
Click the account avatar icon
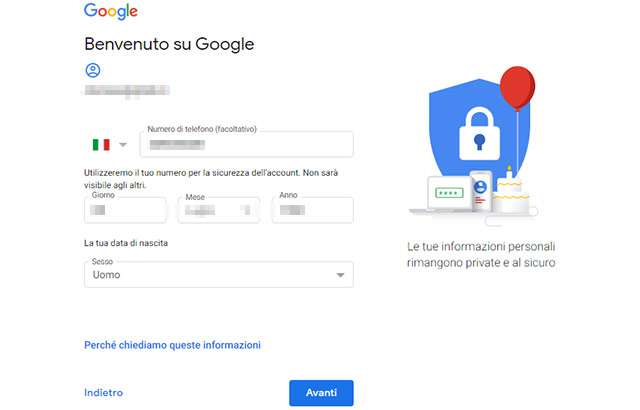click(93, 70)
